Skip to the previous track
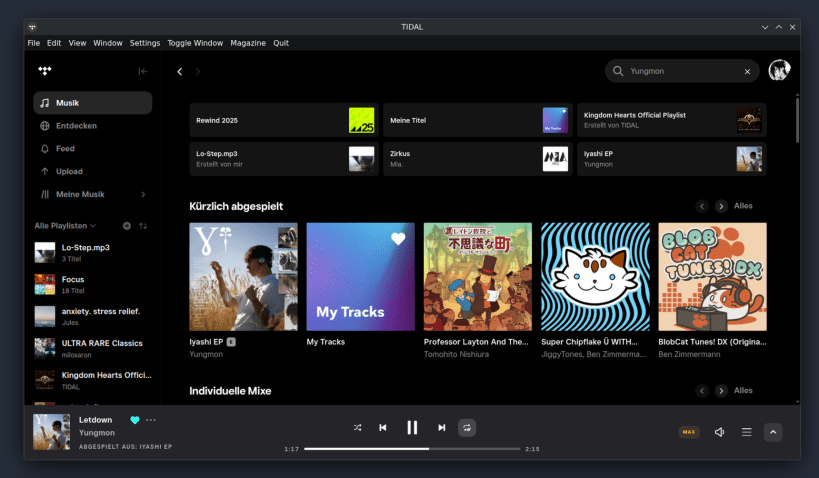The image size is (819, 478). pyautogui.click(x=383, y=428)
